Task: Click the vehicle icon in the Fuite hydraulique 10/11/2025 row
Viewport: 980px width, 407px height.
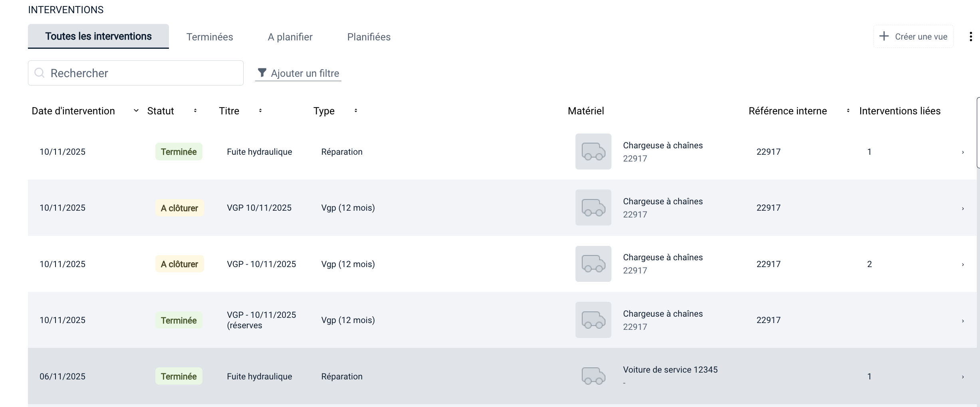Action: [593, 152]
